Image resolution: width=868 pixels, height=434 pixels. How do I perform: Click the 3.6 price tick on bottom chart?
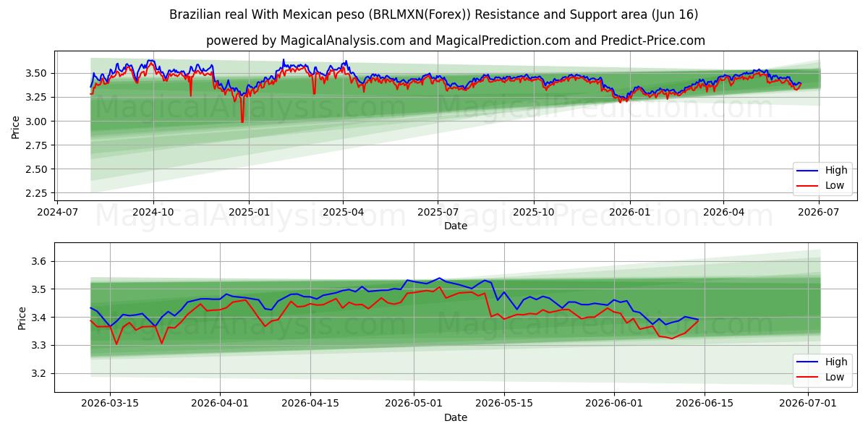point(41,261)
